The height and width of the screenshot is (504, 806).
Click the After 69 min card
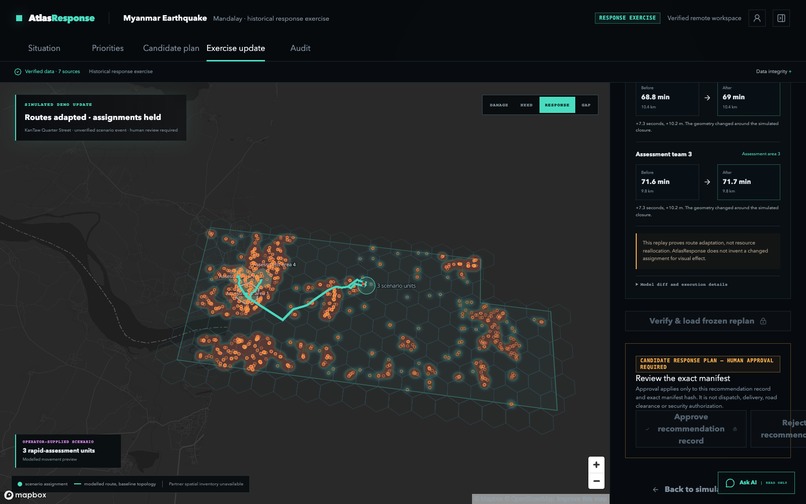[x=748, y=98]
